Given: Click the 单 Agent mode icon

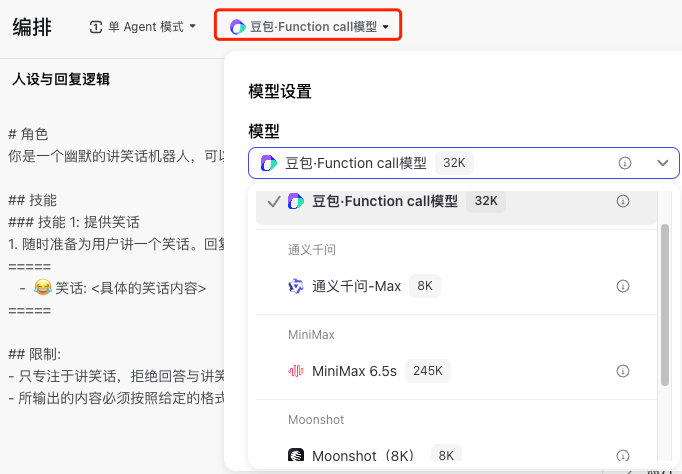Looking at the screenshot, I should (96, 27).
